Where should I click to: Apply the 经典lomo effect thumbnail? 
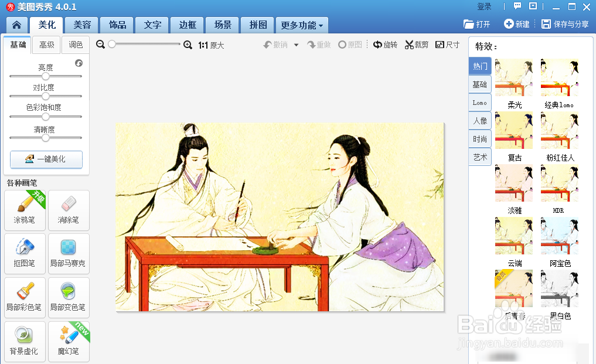(560, 77)
